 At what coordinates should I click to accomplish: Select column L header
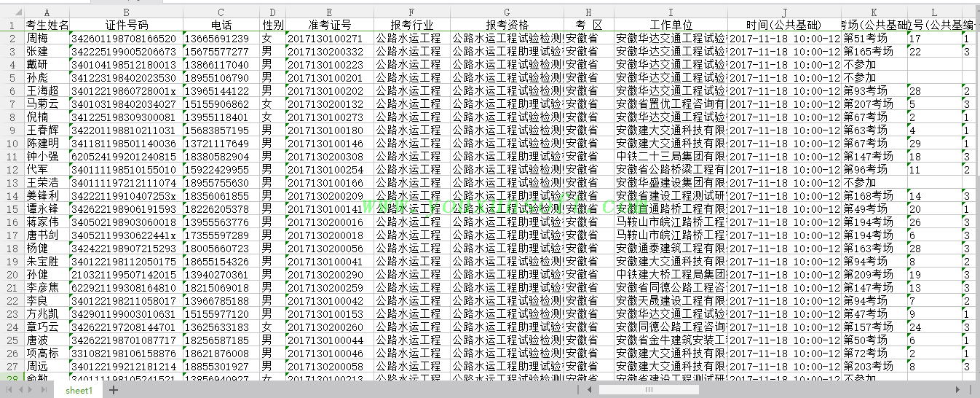pyautogui.click(x=934, y=12)
